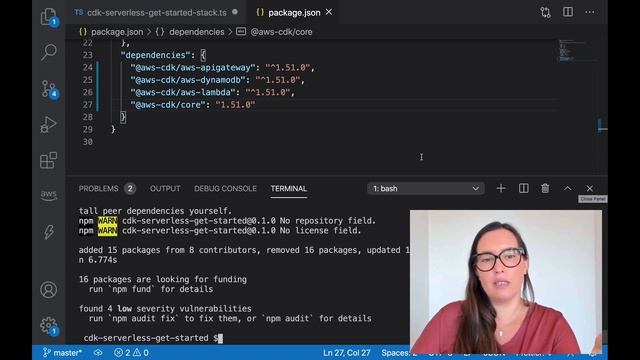Click "@aws-cdk/aws-apigateway" dependency key
Viewport: 640px width, 360px height.
click(193, 67)
